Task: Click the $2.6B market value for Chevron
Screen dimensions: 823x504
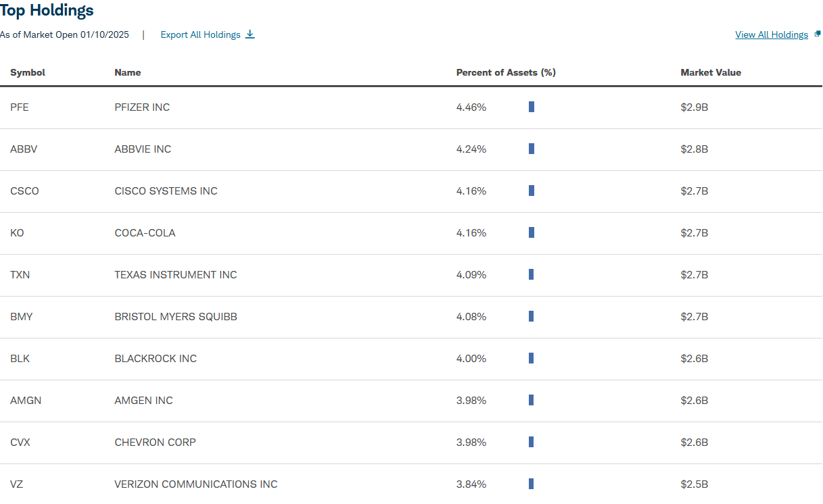Action: [695, 442]
